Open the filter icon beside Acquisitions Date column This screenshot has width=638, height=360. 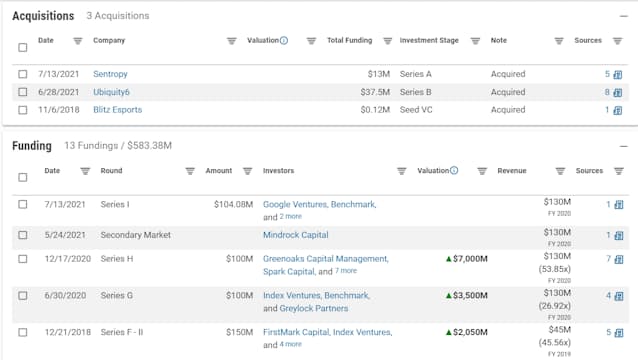[x=78, y=41]
